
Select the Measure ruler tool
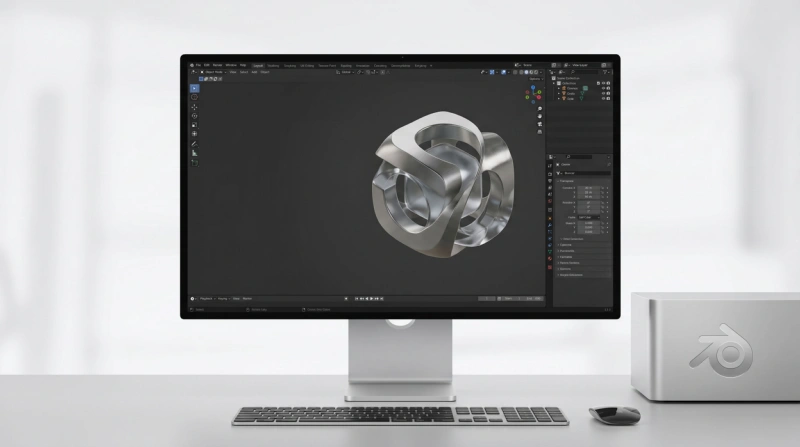coord(194,153)
